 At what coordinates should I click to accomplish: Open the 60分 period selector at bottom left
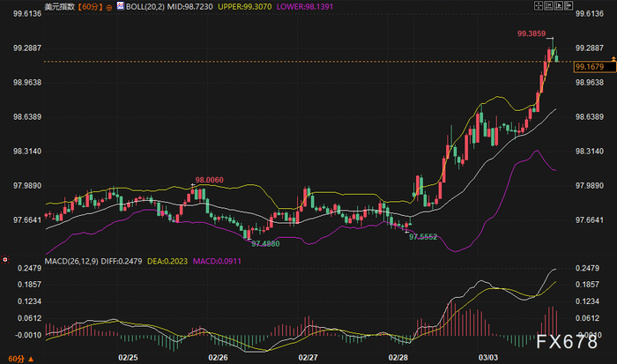pyautogui.click(x=20, y=359)
